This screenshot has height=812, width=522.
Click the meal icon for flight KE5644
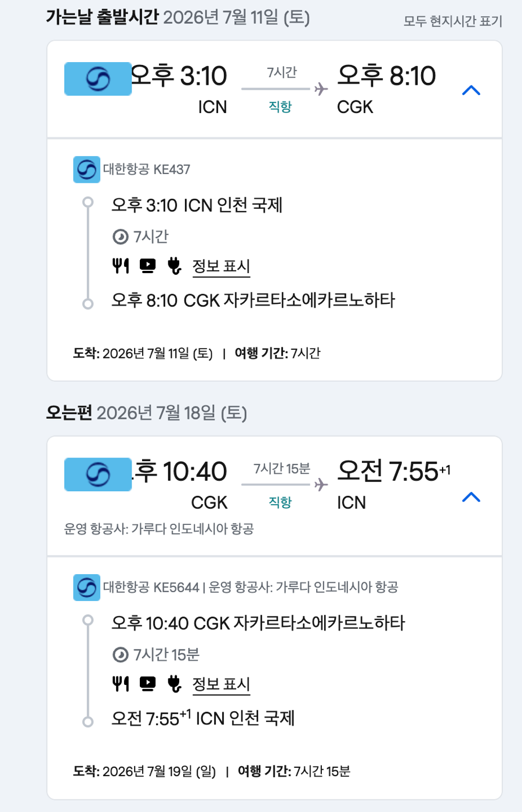pos(121,684)
